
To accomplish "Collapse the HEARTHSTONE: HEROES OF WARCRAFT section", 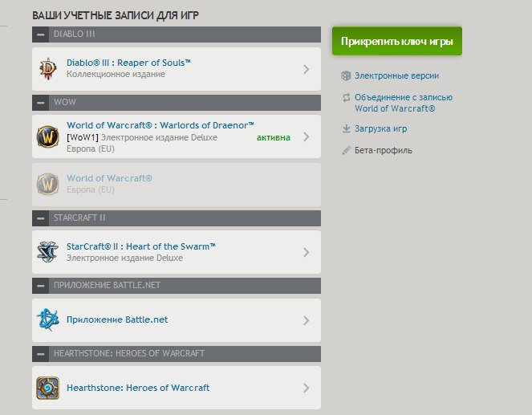I will click(x=41, y=354).
